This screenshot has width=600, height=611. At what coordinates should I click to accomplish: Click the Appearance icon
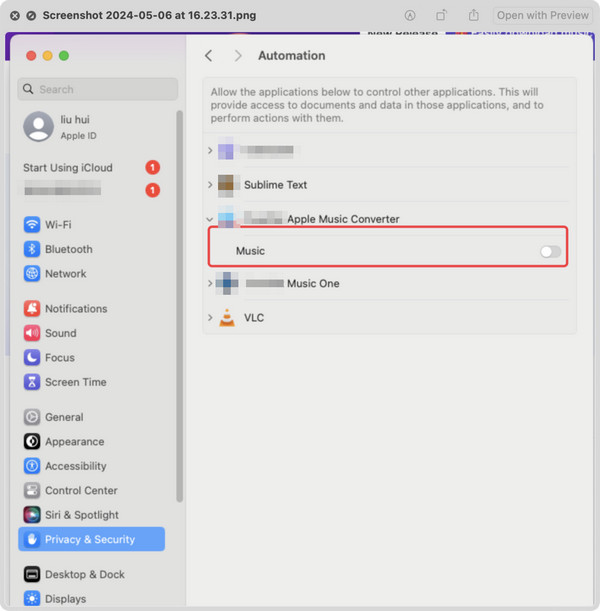32,441
